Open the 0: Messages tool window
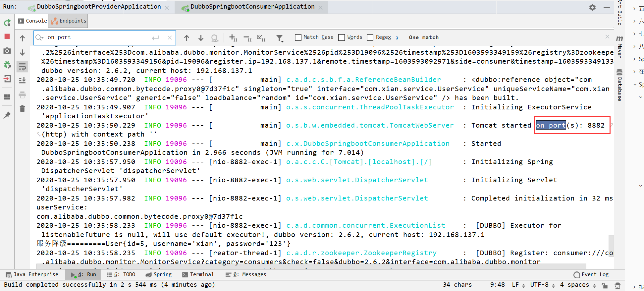The image size is (644, 291). [x=246, y=274]
